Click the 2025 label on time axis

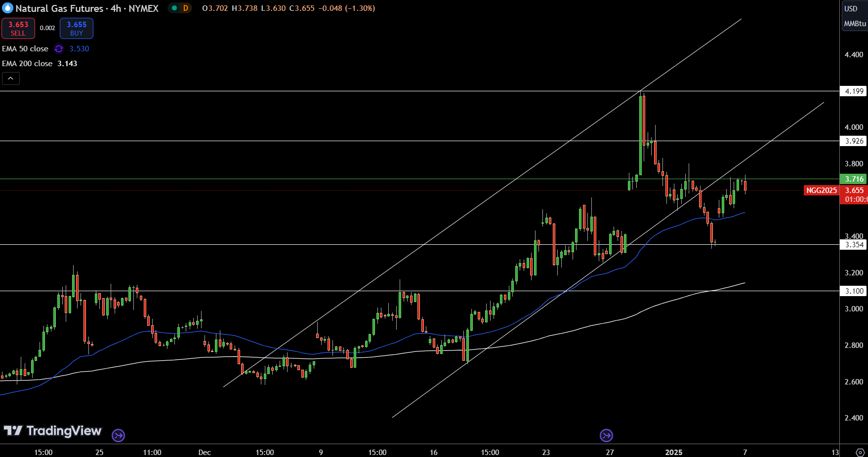tap(674, 452)
